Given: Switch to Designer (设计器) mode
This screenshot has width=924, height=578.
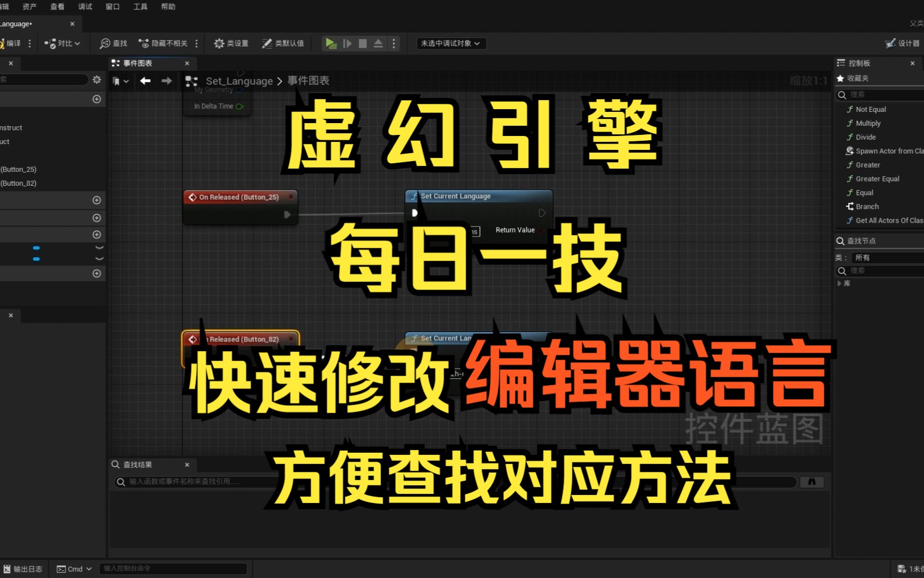Looking at the screenshot, I should tap(903, 43).
